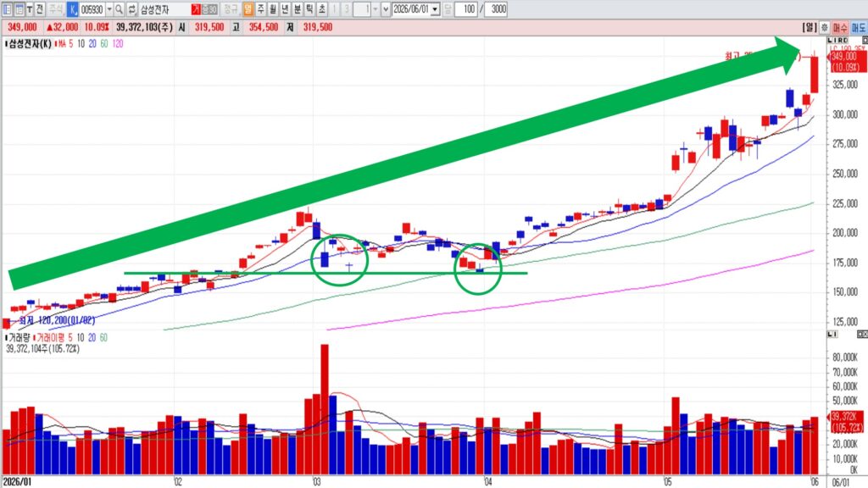
Task: Click the MA 120 magenta legend entry
Action: [x=118, y=44]
